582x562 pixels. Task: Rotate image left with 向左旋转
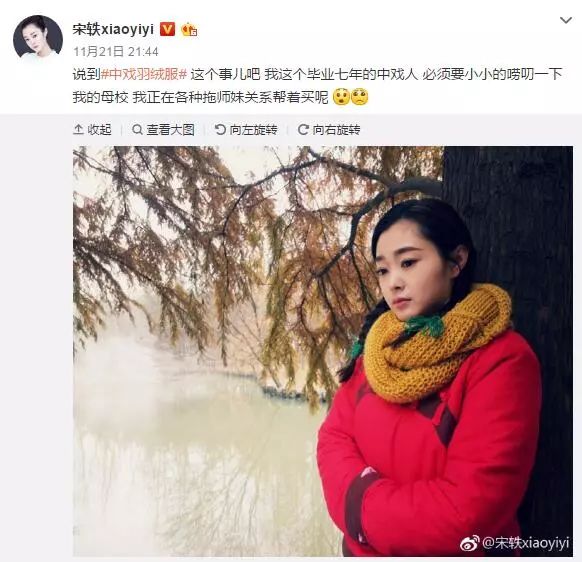tap(246, 130)
